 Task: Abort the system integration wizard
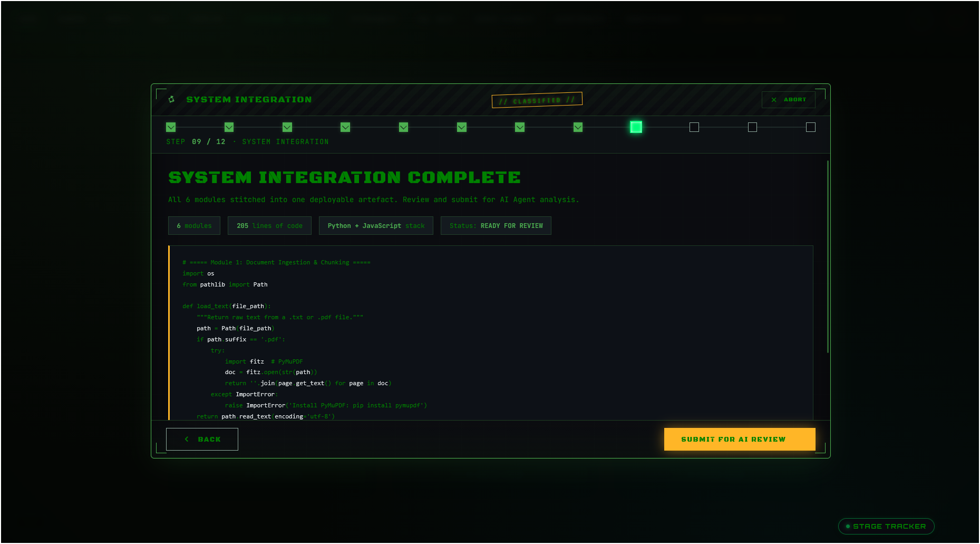tap(789, 100)
